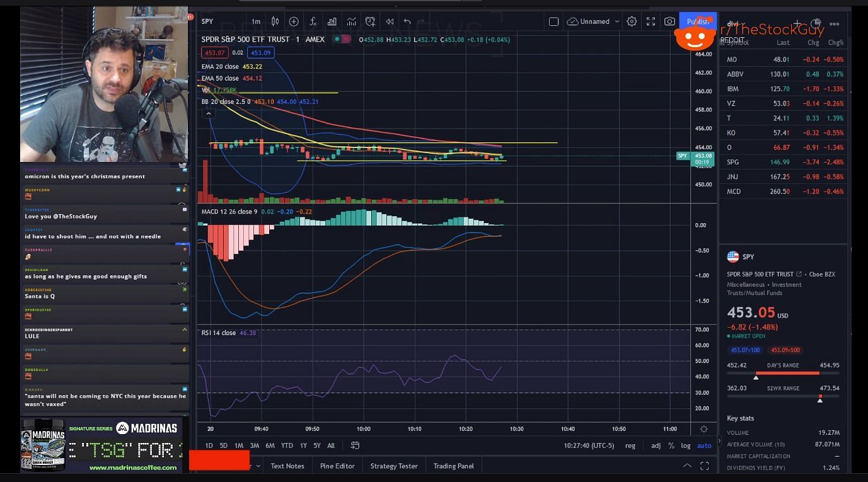Start bar Replay with the rewind icon

point(390,21)
